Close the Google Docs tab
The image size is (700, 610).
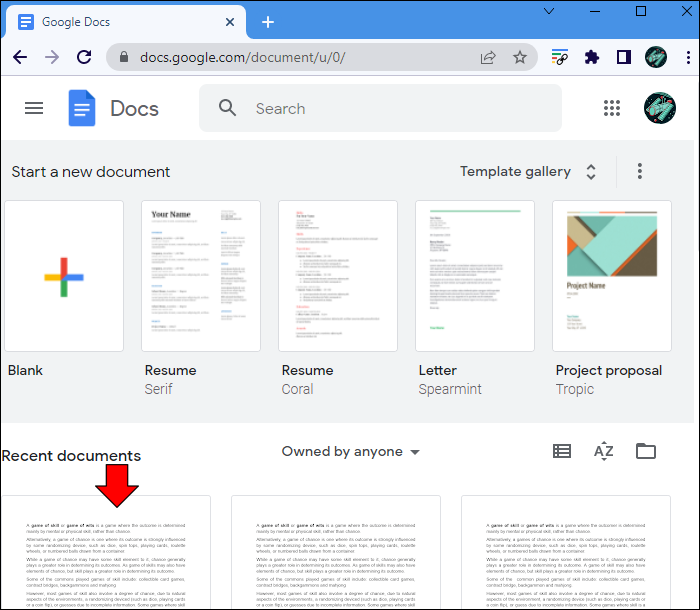click(230, 22)
